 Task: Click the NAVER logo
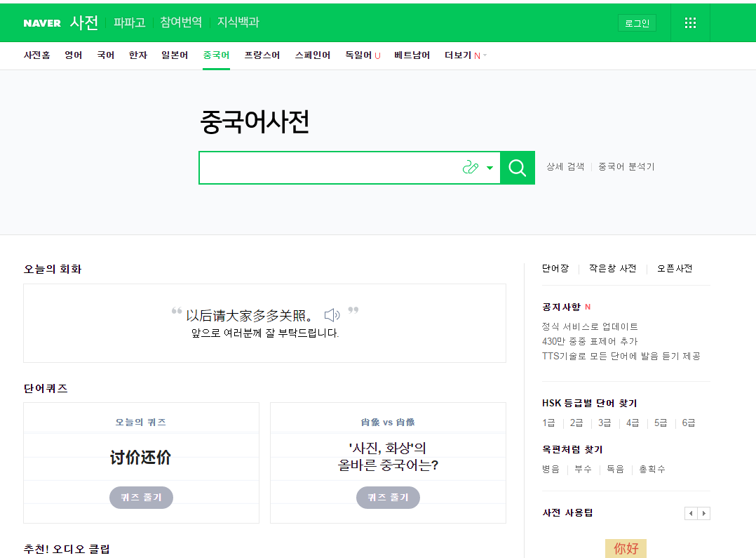click(x=41, y=22)
